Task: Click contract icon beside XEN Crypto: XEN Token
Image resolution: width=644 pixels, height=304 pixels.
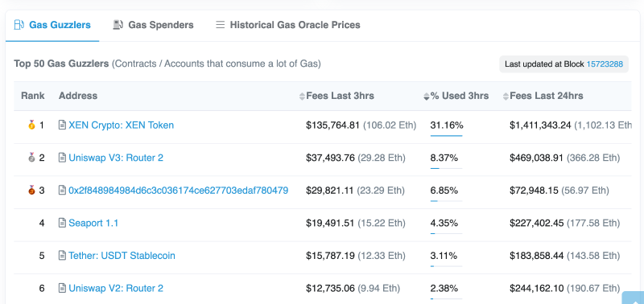Action: (62, 125)
